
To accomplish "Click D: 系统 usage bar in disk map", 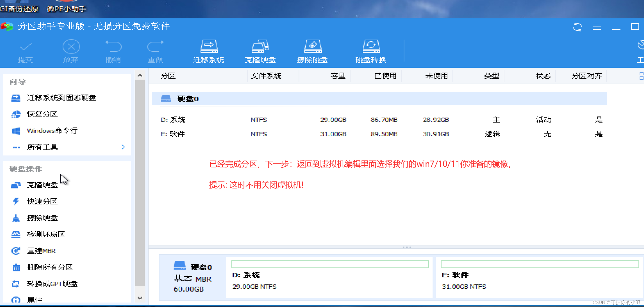I will click(330, 264).
